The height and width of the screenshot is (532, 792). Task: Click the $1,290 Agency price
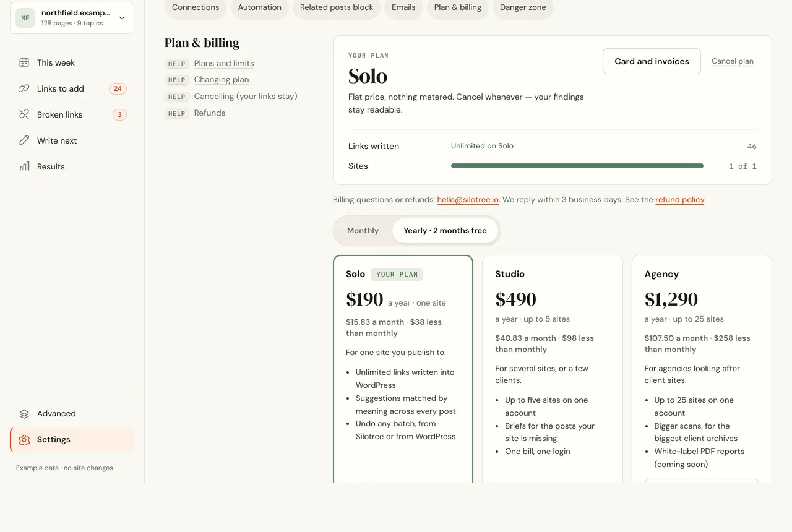pos(671,299)
